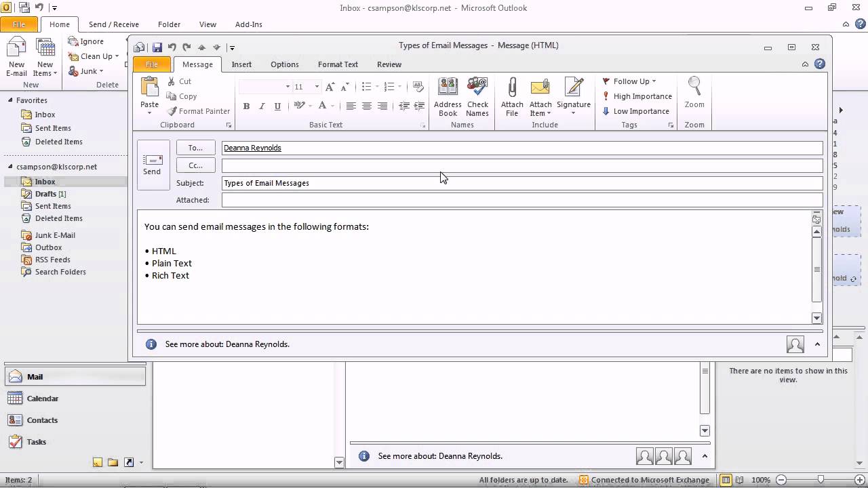This screenshot has height=488, width=868.
Task: Mark message as High Importance
Action: [x=637, y=96]
